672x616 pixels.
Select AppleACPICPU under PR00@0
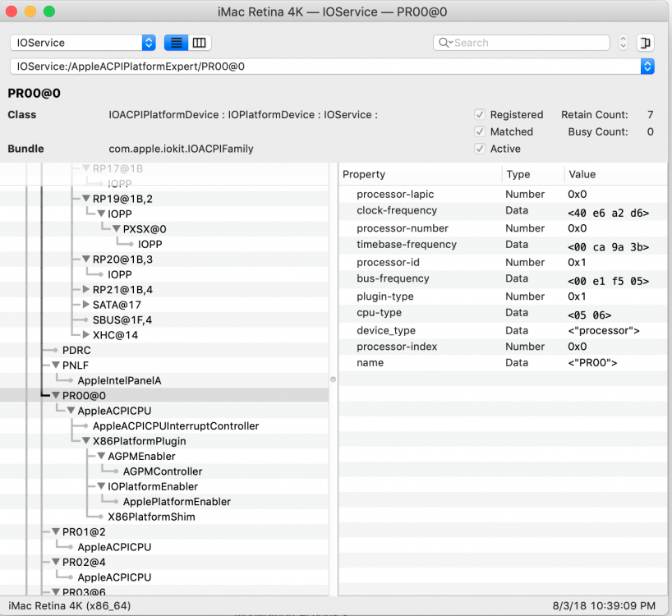pyautogui.click(x=114, y=411)
